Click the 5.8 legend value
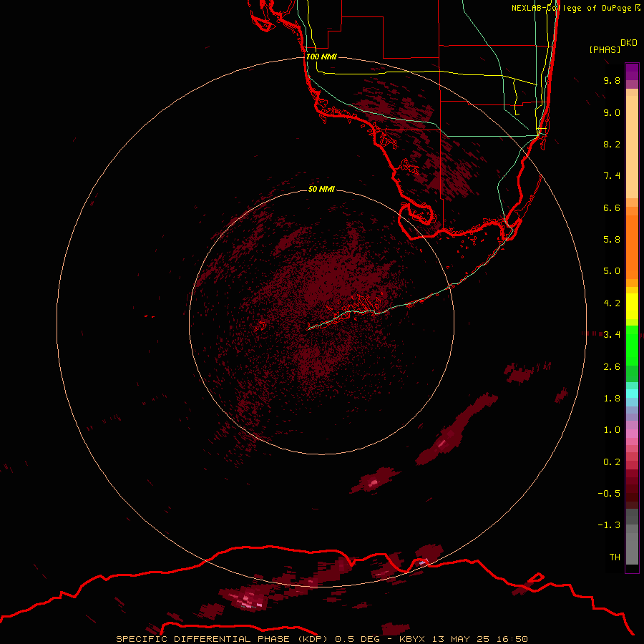The image size is (644, 644). point(612,240)
